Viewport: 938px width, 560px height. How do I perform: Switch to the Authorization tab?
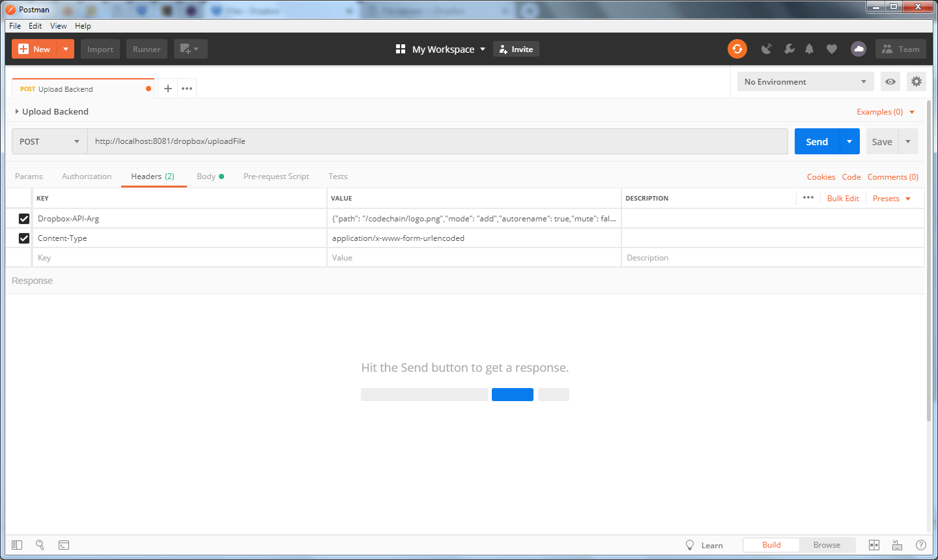[x=87, y=176]
